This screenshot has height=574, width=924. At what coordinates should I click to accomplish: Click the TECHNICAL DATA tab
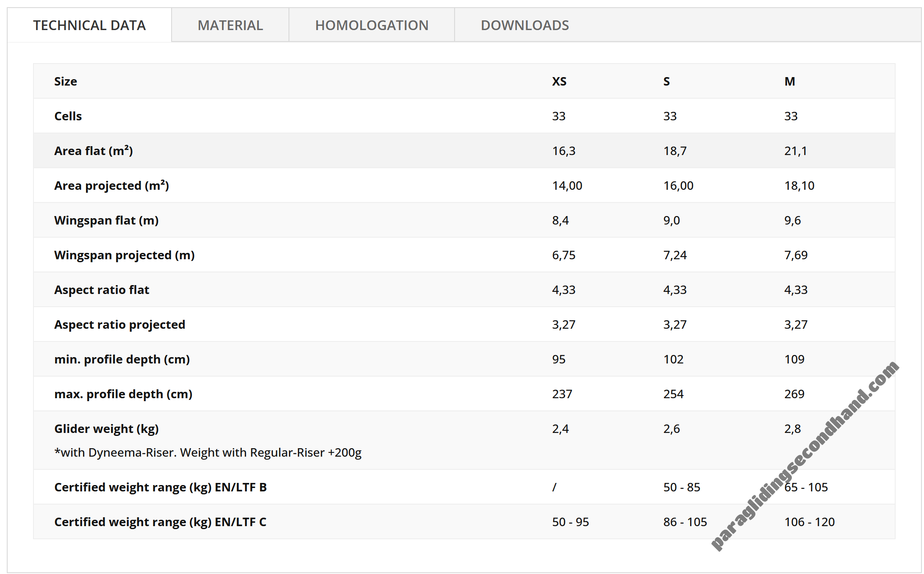pyautogui.click(x=89, y=25)
